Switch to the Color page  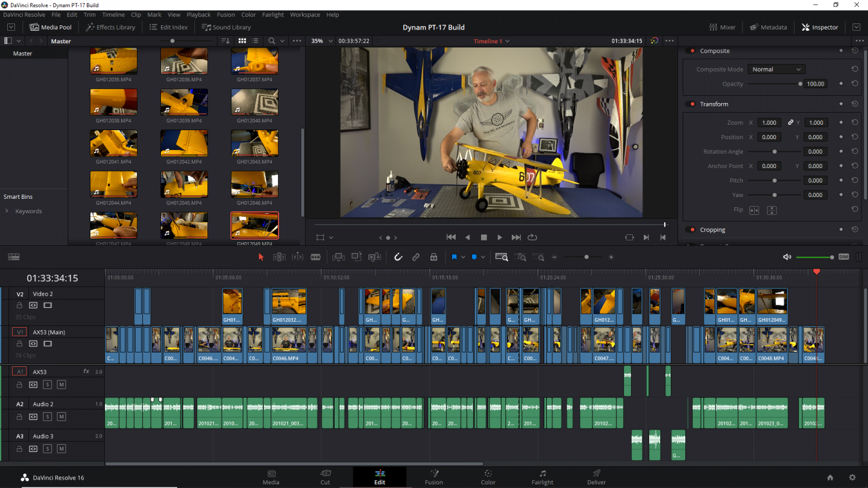pos(488,477)
